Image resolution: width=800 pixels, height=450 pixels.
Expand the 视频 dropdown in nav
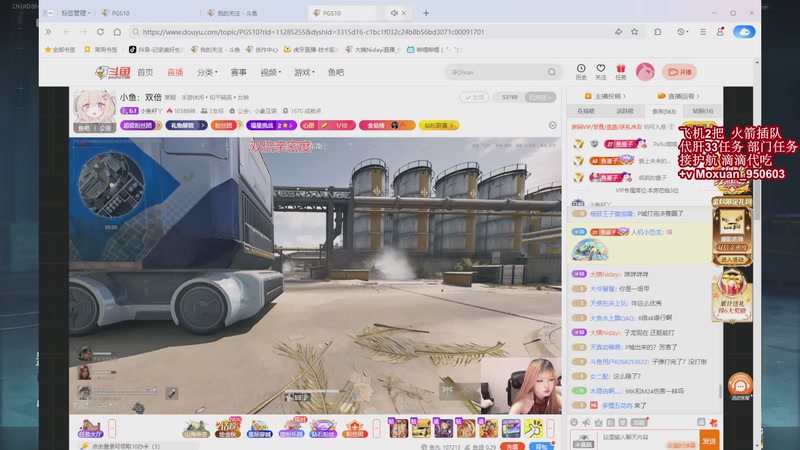[x=270, y=72]
